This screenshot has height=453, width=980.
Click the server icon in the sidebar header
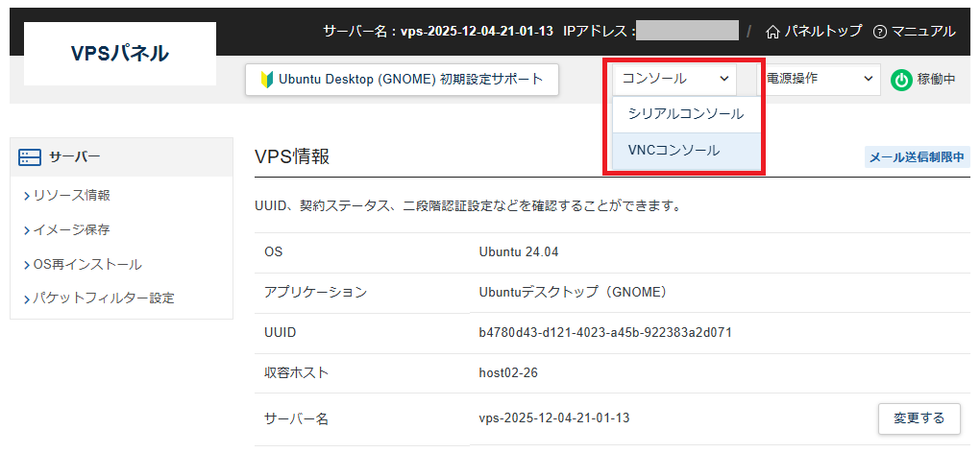(x=30, y=156)
